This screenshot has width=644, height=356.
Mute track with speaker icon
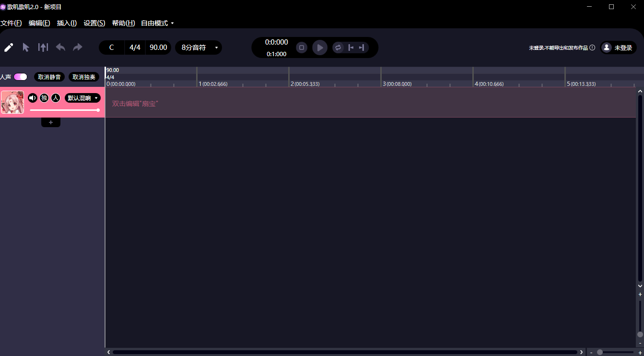[x=33, y=98]
